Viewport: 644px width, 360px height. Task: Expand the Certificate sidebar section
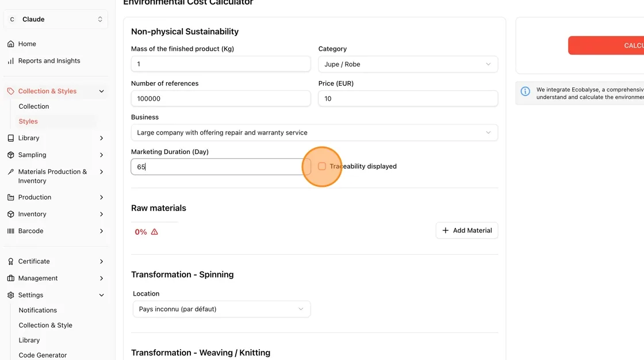(101, 261)
